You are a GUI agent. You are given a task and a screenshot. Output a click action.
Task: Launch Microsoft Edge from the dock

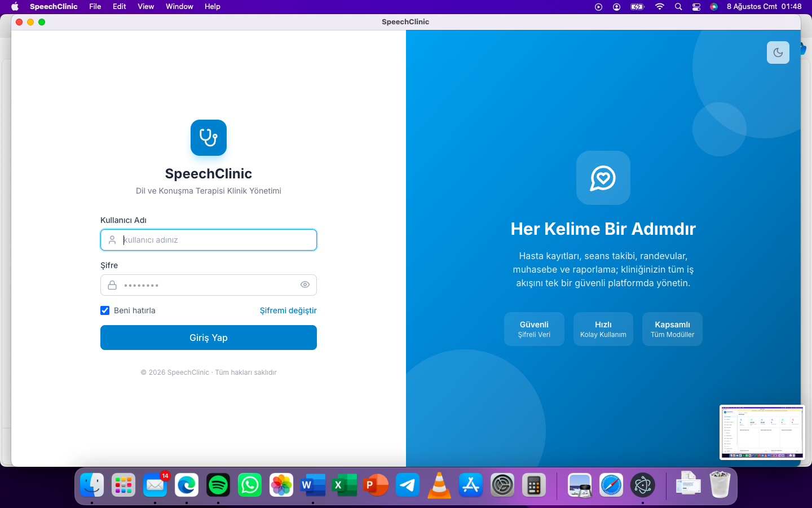coord(187,485)
